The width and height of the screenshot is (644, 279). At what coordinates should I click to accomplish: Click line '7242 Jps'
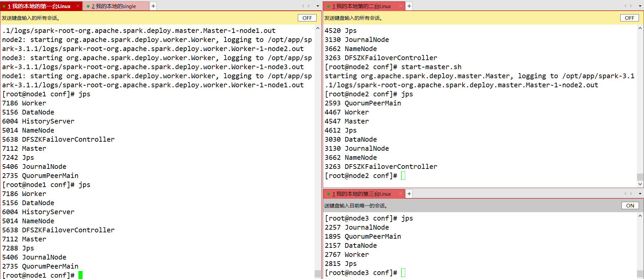(18, 157)
